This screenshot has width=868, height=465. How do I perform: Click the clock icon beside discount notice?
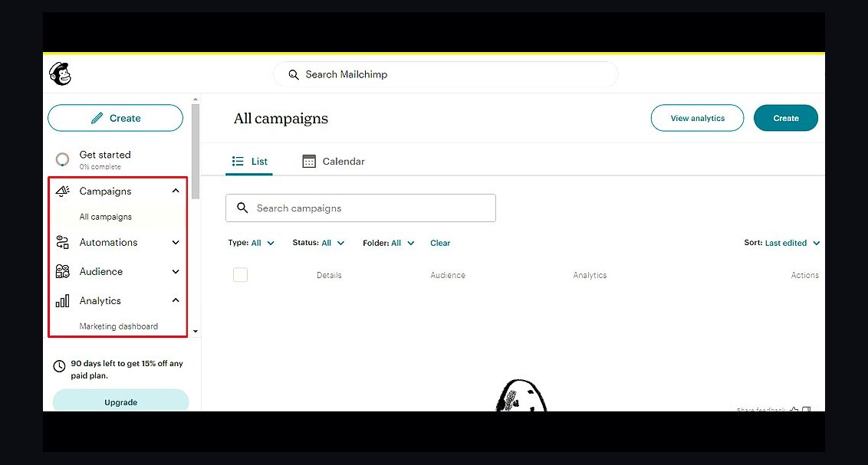[x=59, y=366]
